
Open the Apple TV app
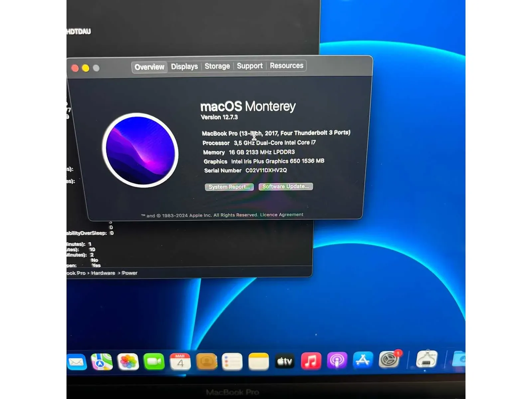285,361
